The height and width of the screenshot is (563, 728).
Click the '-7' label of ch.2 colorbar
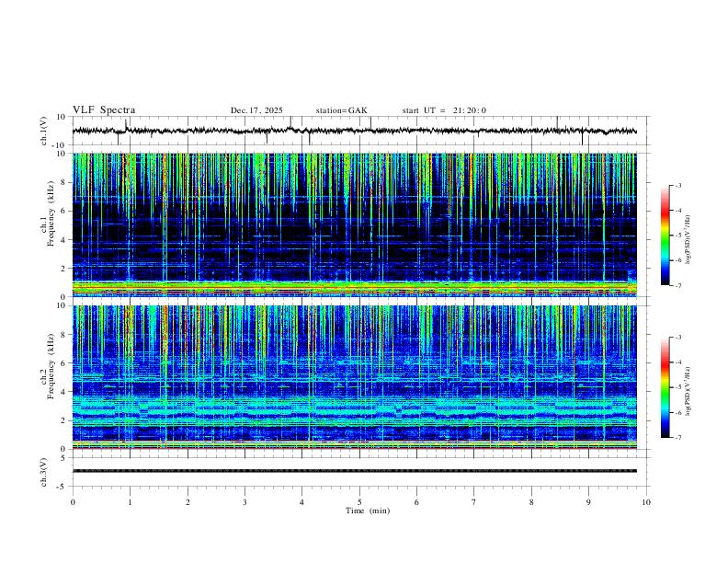pyautogui.click(x=677, y=438)
